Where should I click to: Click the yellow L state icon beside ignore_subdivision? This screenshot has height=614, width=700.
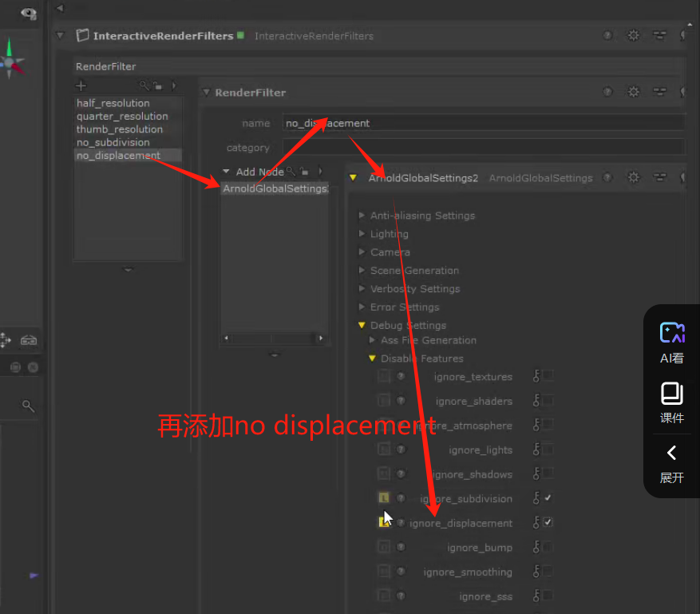[384, 498]
